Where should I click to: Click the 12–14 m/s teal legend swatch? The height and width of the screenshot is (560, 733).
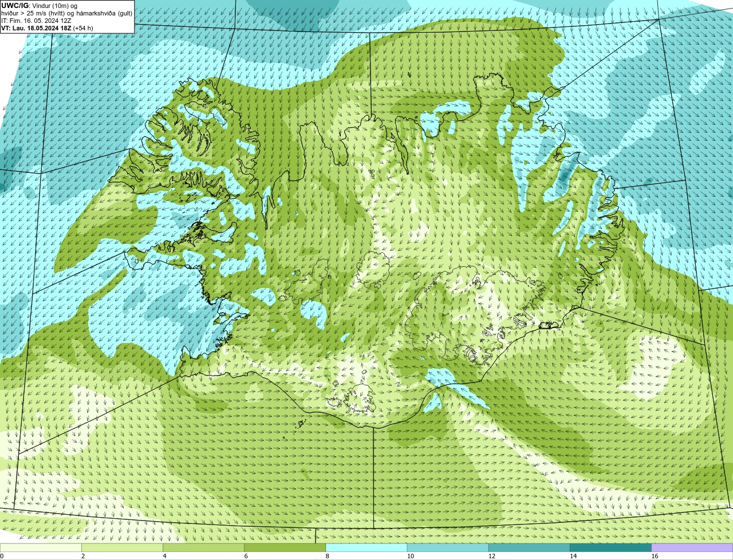[x=529, y=548]
